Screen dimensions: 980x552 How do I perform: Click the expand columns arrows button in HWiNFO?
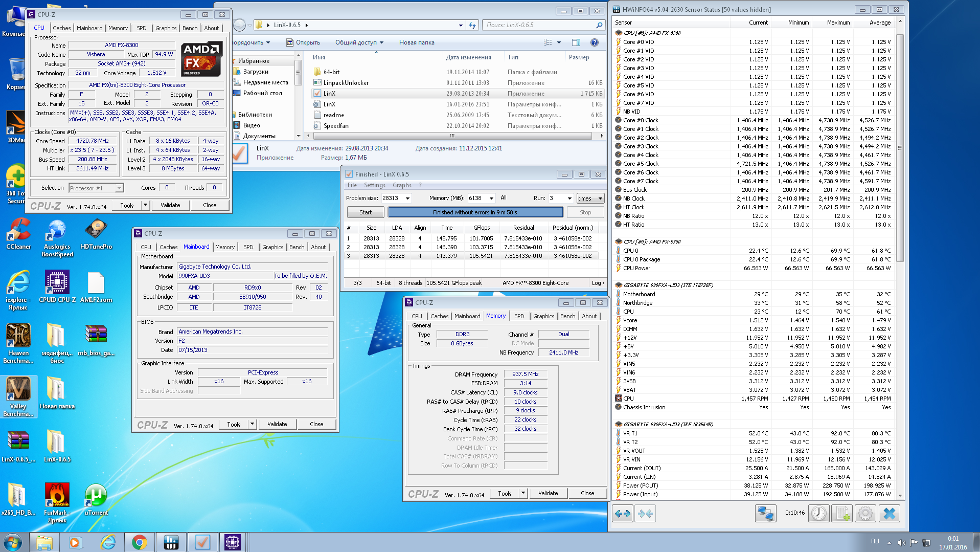(x=622, y=513)
